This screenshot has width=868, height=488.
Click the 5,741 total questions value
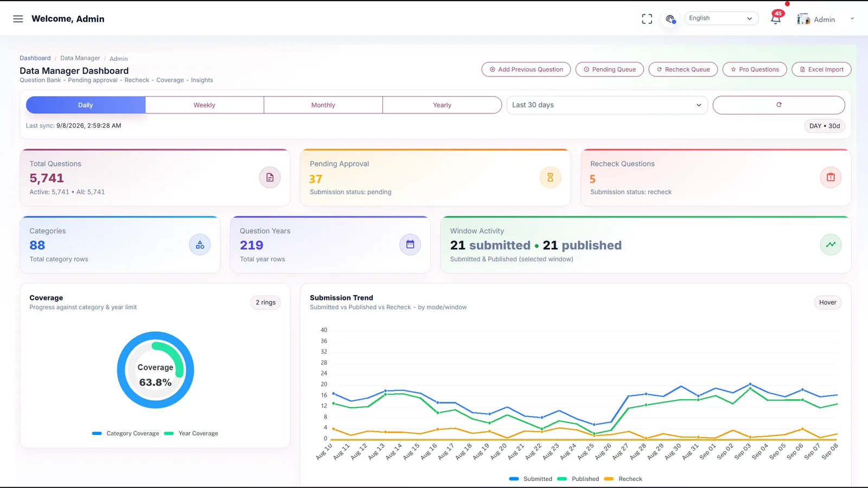click(x=47, y=178)
